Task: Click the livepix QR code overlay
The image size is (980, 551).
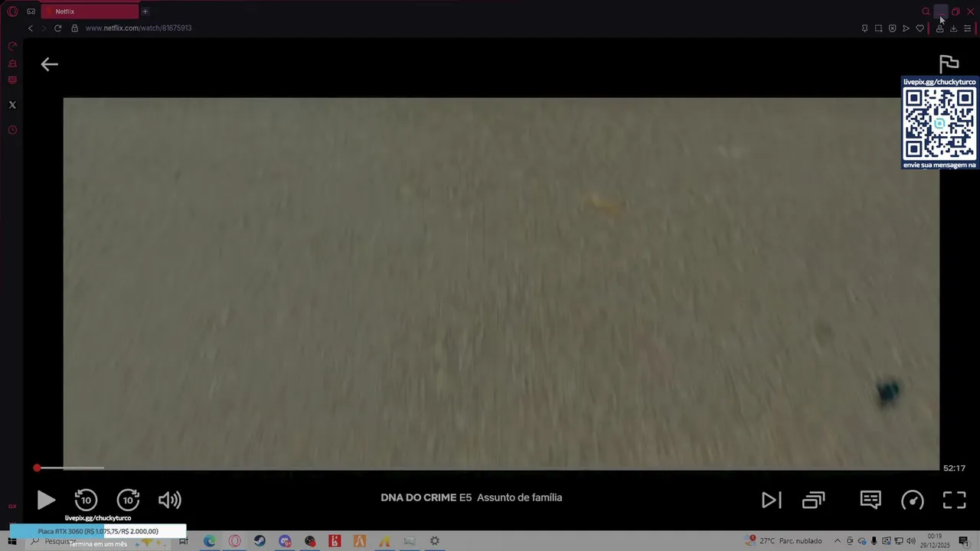Action: coord(939,124)
